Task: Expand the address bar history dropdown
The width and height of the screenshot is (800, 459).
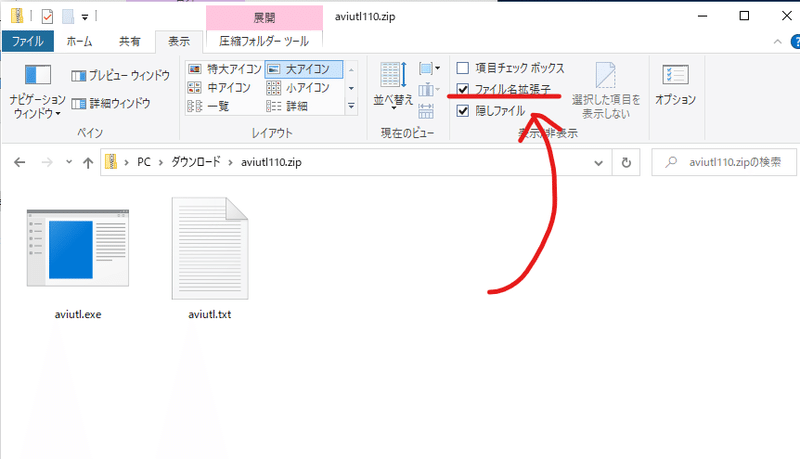Action: 598,163
